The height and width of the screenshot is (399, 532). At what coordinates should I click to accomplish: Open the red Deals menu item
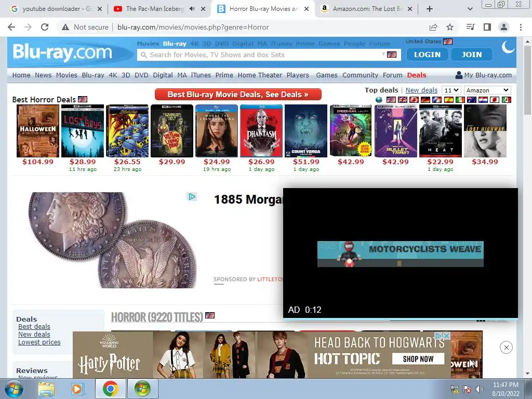click(x=417, y=75)
